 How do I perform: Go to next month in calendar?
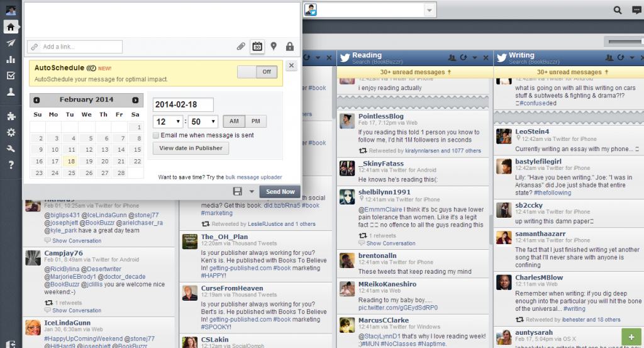coord(135,100)
